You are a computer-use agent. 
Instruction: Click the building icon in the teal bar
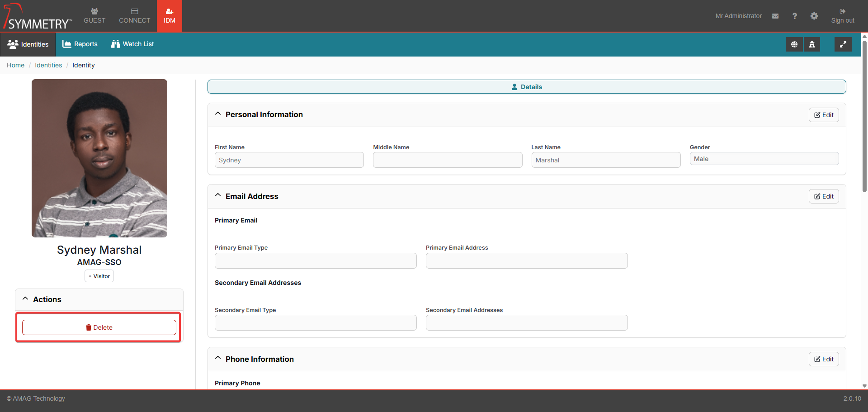click(x=812, y=44)
